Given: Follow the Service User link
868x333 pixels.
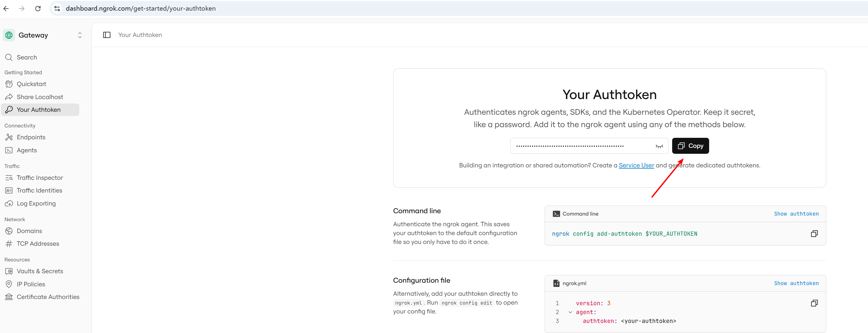Looking at the screenshot, I should pos(636,165).
